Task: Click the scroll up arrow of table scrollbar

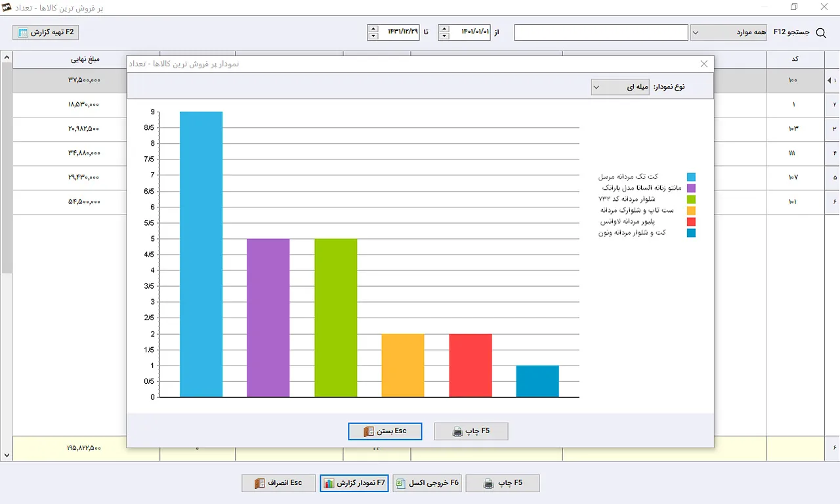Action: [7, 58]
